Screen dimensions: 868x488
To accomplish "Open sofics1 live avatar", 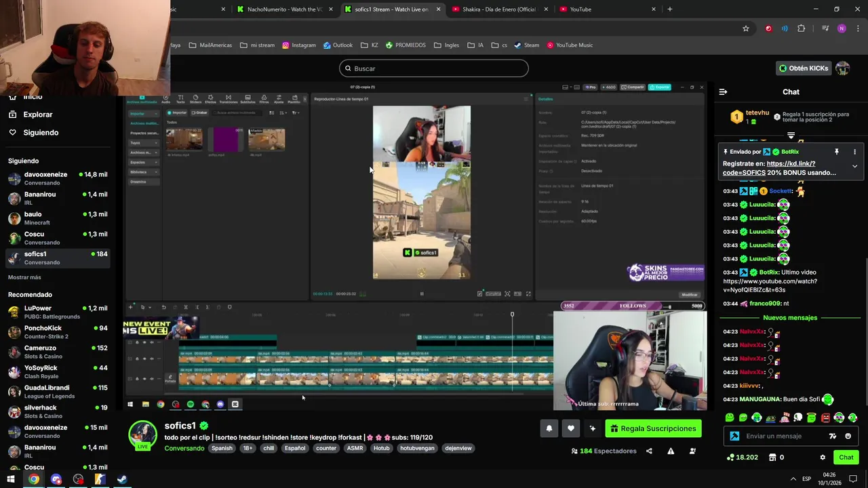I will coord(142,435).
